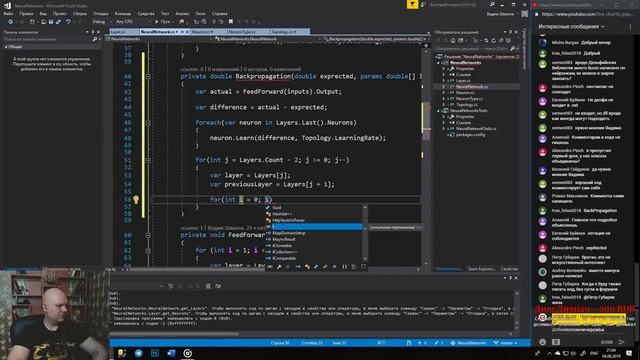
Task: Click the Undo arrow in toolbar
Action: pyautogui.click(x=68, y=22)
